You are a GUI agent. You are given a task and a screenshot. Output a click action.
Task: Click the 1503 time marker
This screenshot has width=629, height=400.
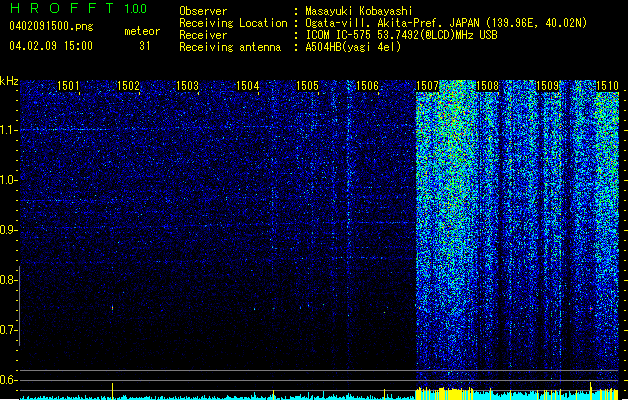pos(188,85)
